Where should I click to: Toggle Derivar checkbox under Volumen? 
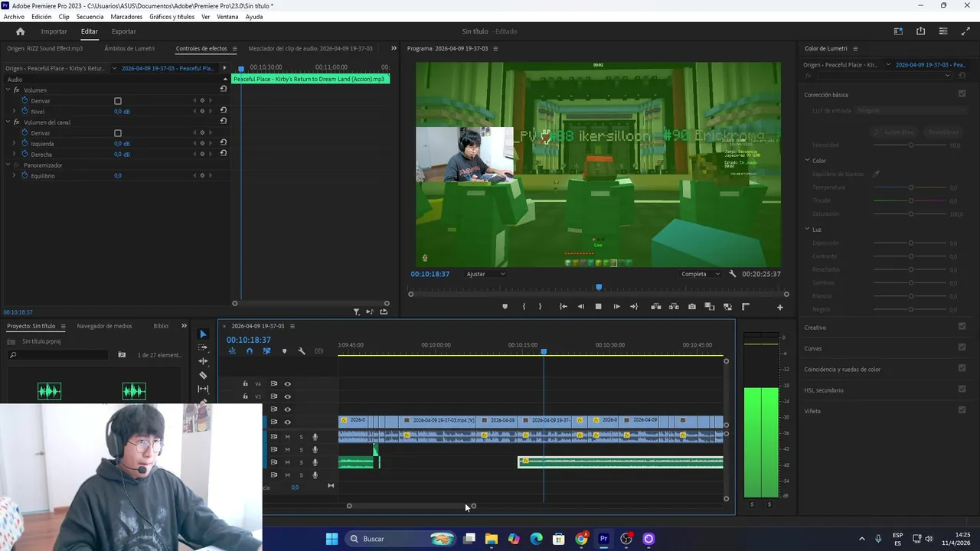tap(118, 101)
